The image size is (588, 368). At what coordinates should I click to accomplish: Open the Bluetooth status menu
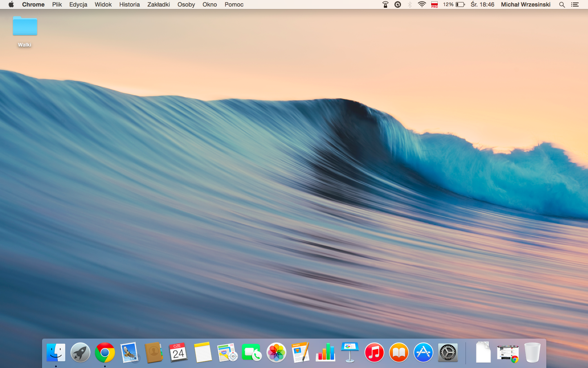pos(410,4)
